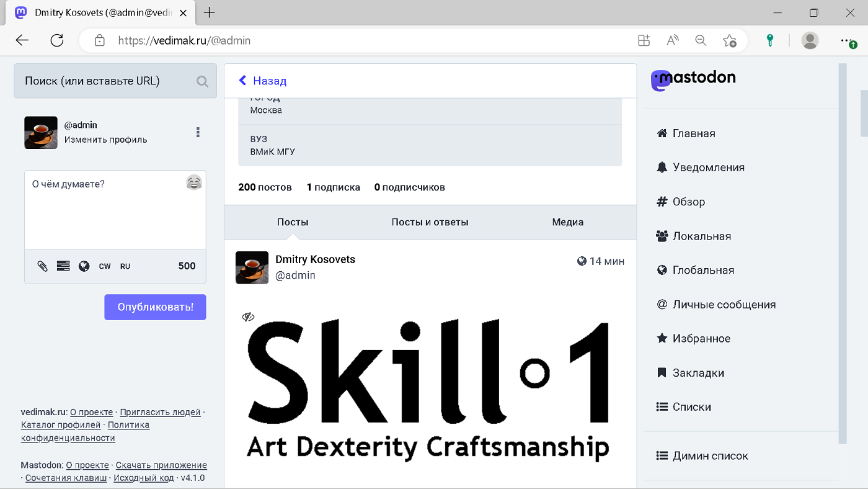868x489 pixels.
Task: Select the Dmitry Kosovets browser tab
Action: 101,12
